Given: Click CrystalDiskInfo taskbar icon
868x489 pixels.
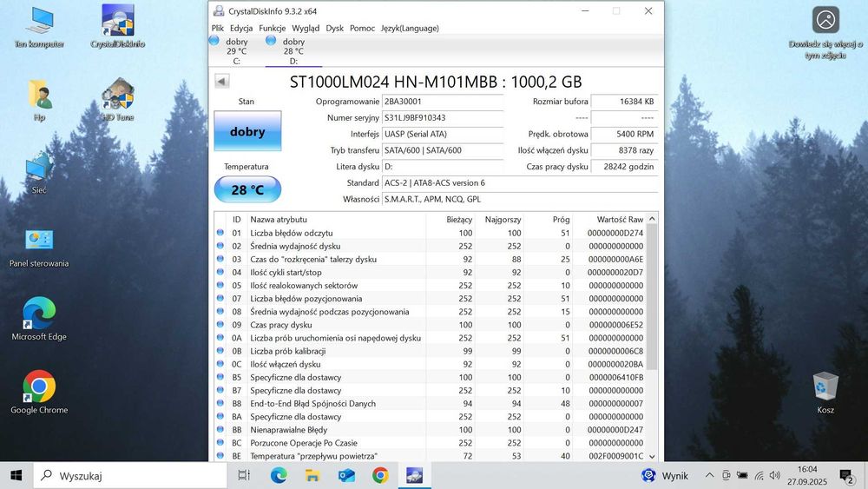Looking at the screenshot, I should 414,475.
